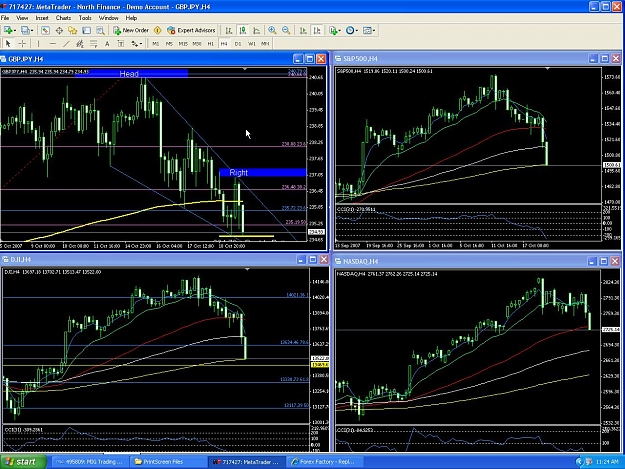This screenshot has height=469, width=625.
Task: Switch chart to line chart type
Action: (256, 30)
